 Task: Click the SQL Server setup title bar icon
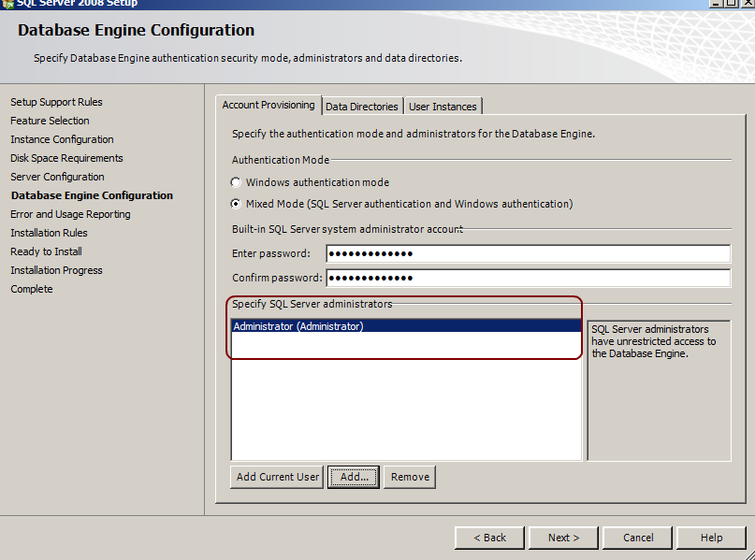[x=7, y=3]
